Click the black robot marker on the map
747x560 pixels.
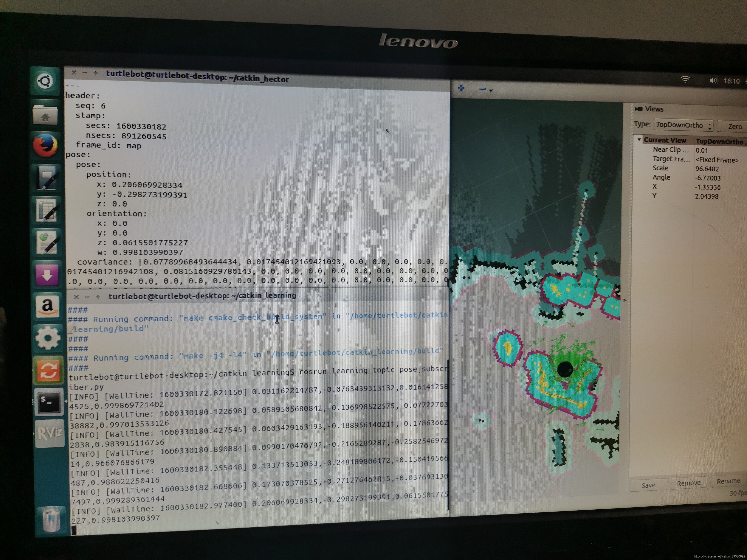tap(565, 369)
